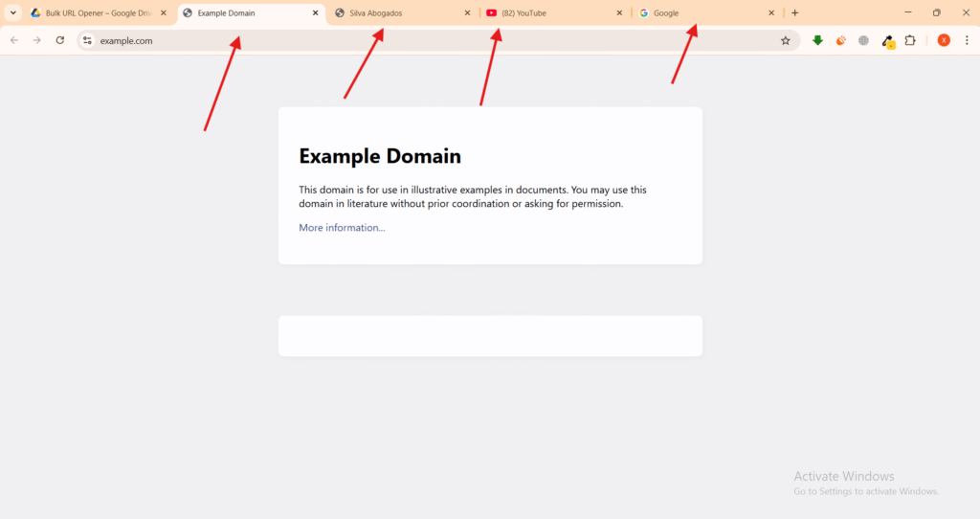Click the address bar showing example.com
The height and width of the screenshot is (519, 980).
[431, 40]
